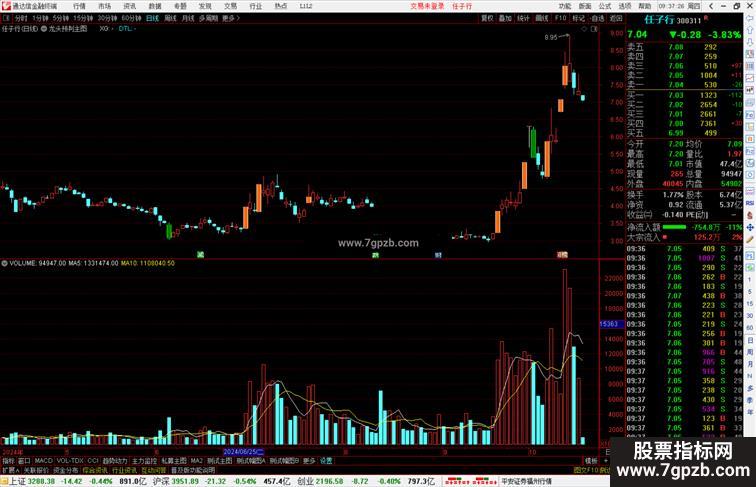The height and width of the screenshot is (487, 756).
Task: Click the 2024/06/25 date marker
Action: click(x=243, y=452)
